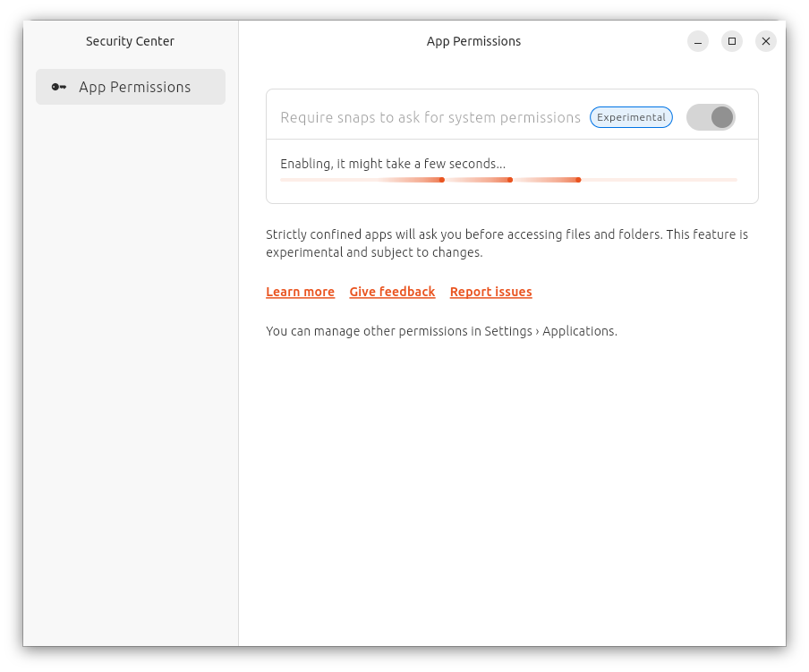Open the Report issues link
The width and height of the screenshot is (809, 672).
point(490,292)
